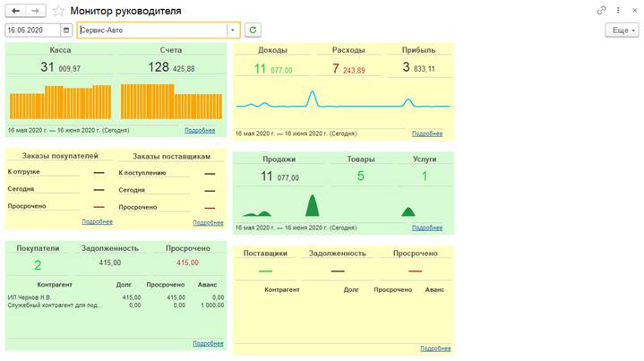The height and width of the screenshot is (361, 644).
Task: Open calendar picker next to date field
Action: tap(66, 30)
